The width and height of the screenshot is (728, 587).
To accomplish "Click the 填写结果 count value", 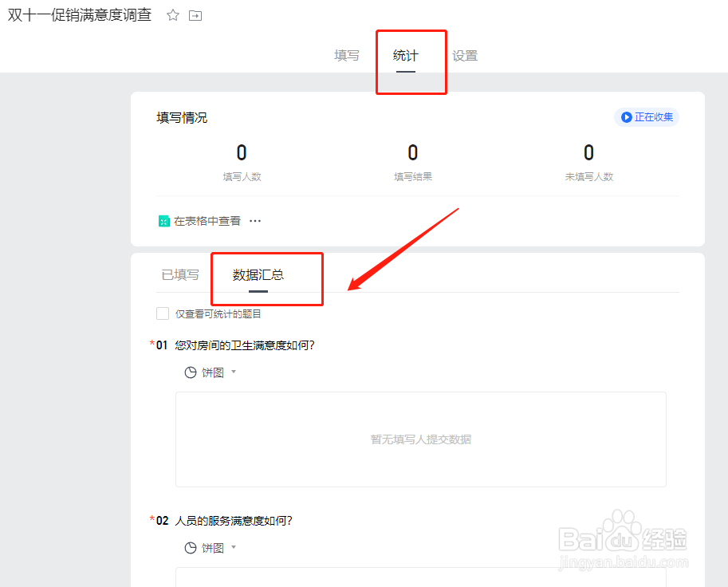I will [413, 152].
